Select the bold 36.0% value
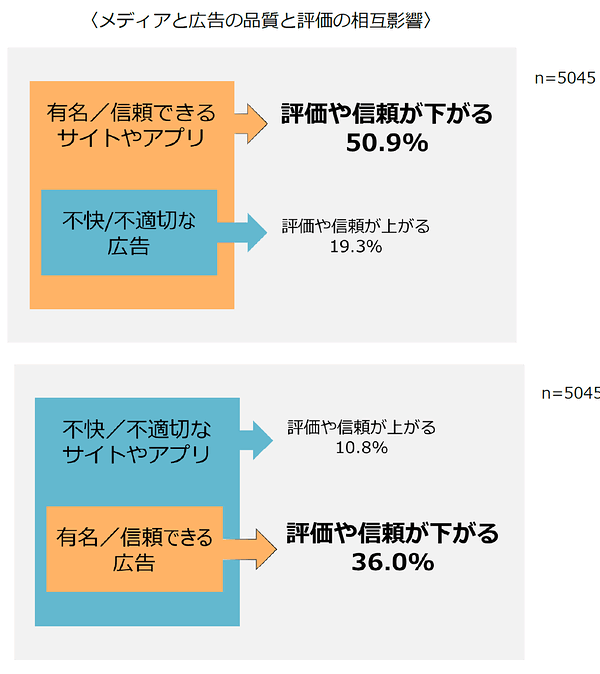 pos(393,562)
